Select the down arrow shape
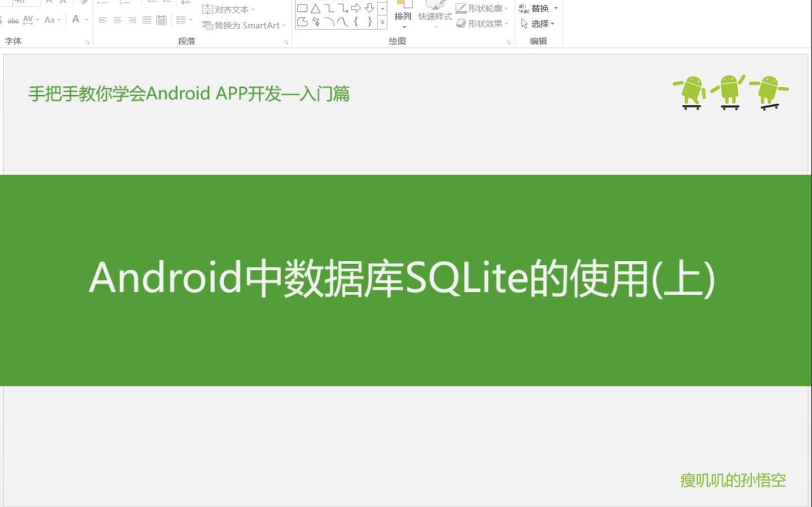This screenshot has height=507, width=812. [370, 8]
